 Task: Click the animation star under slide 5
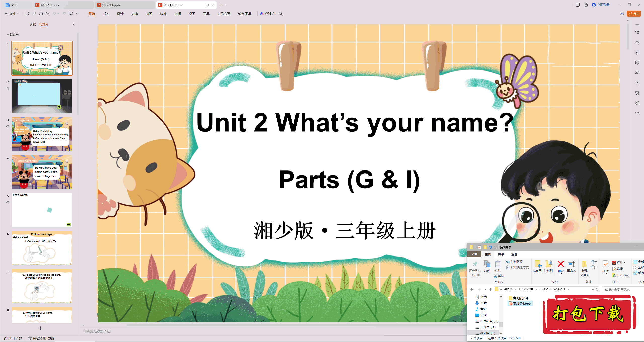(x=8, y=202)
